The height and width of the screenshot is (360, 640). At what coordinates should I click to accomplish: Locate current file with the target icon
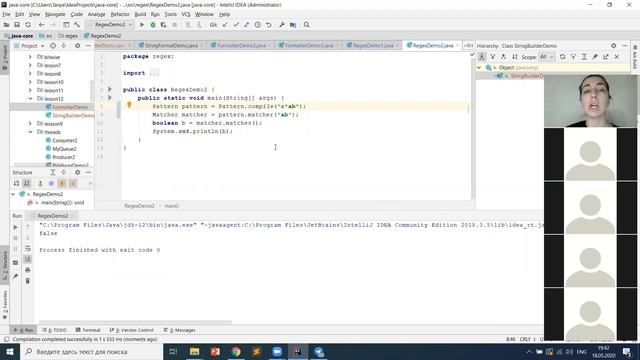click(53, 46)
